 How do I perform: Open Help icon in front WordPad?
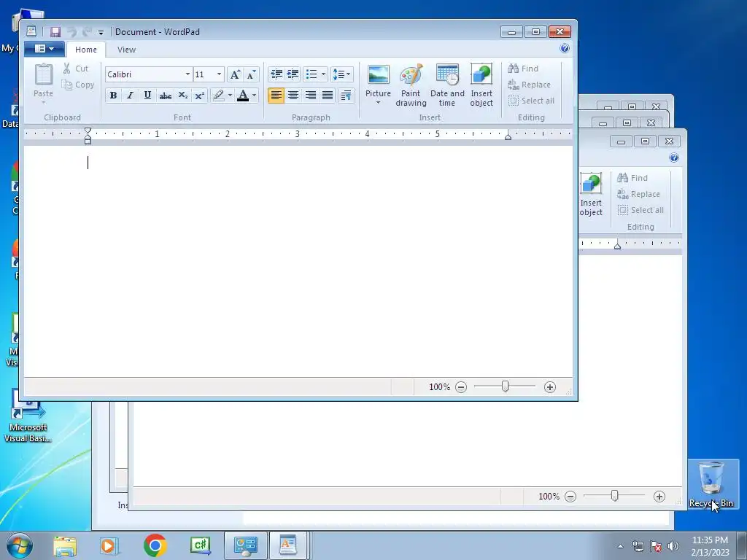(x=565, y=48)
